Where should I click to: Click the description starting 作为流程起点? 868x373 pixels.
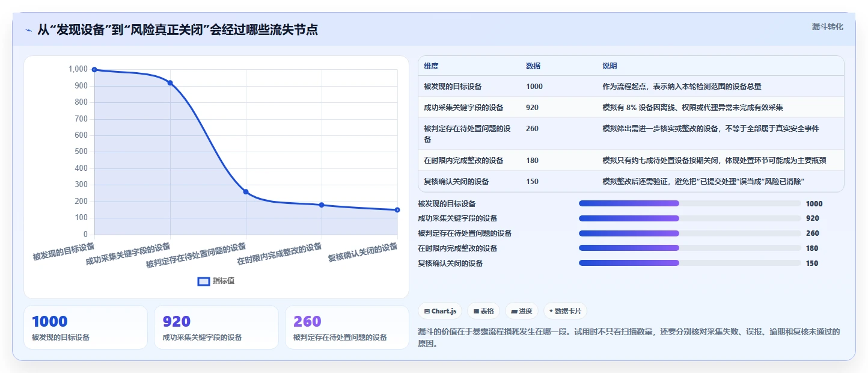point(682,87)
